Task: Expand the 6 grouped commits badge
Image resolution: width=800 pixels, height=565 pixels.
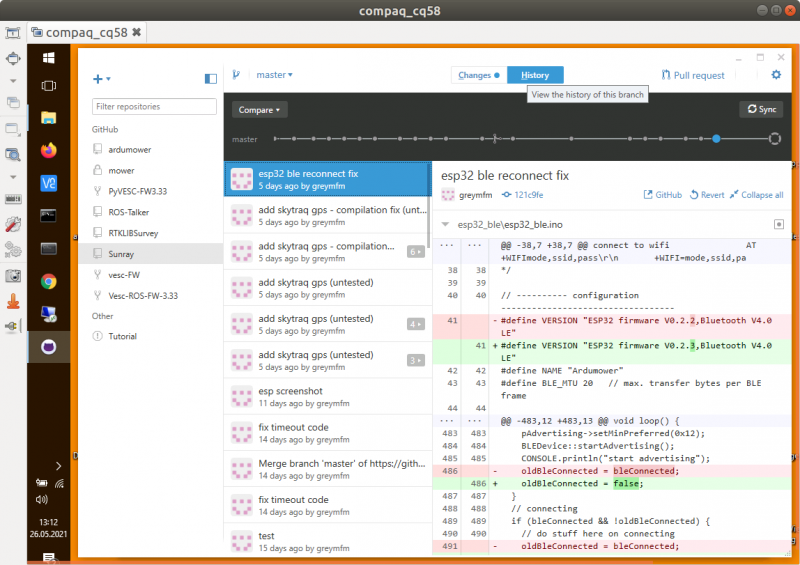Action: click(416, 252)
